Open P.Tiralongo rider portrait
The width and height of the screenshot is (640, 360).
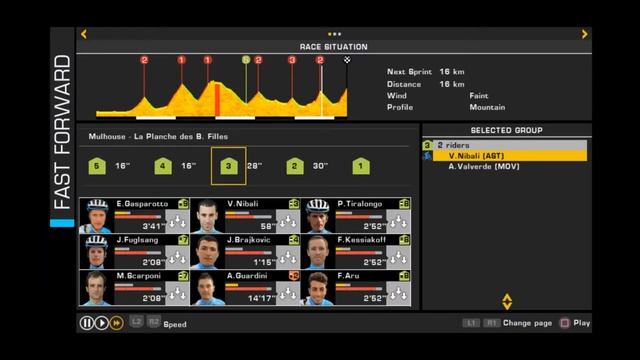[318, 216]
